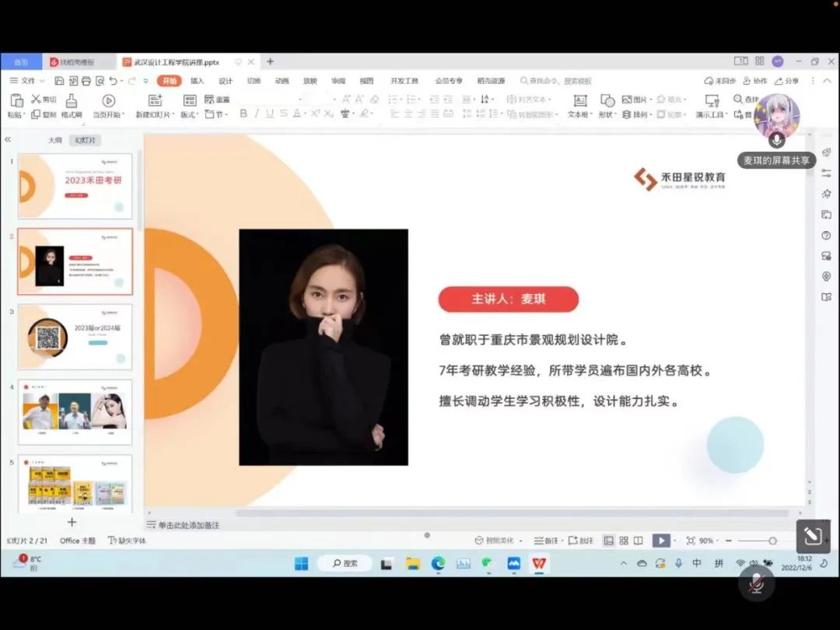Toggle notes pane with 备注 button
The height and width of the screenshot is (630, 840).
coord(546,541)
